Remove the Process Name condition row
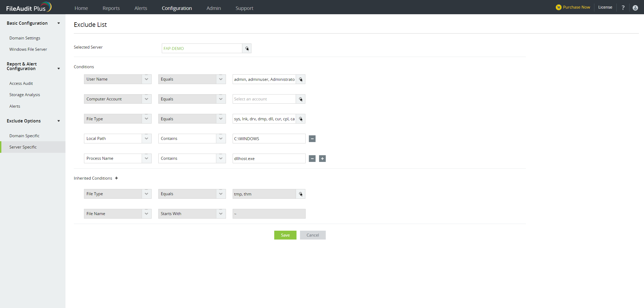The width and height of the screenshot is (644, 308). [312, 159]
